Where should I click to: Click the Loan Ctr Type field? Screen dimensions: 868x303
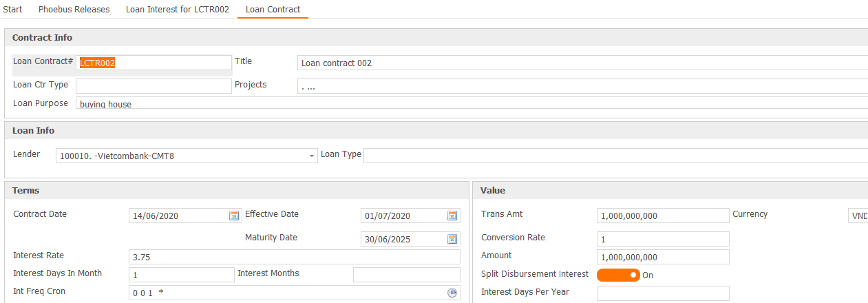point(154,86)
